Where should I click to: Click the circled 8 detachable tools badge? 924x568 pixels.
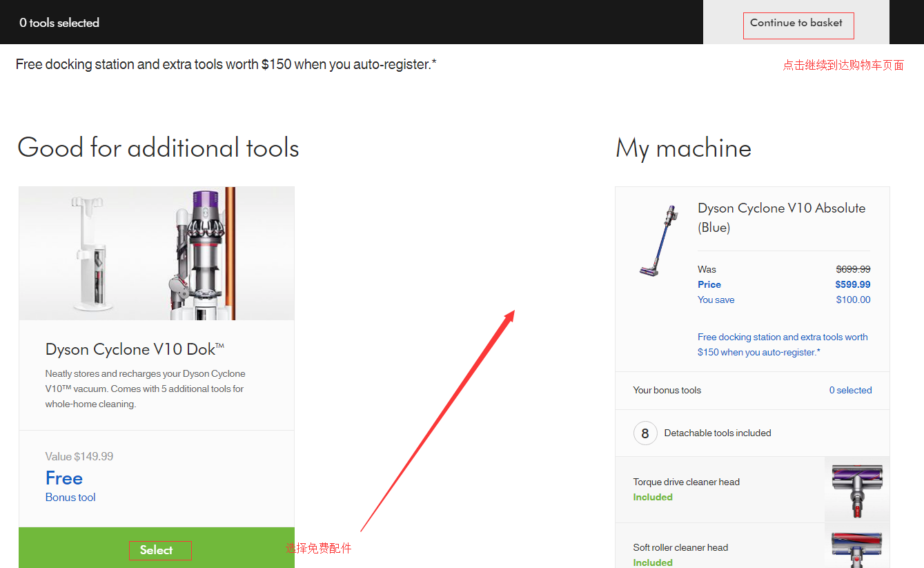pyautogui.click(x=645, y=433)
